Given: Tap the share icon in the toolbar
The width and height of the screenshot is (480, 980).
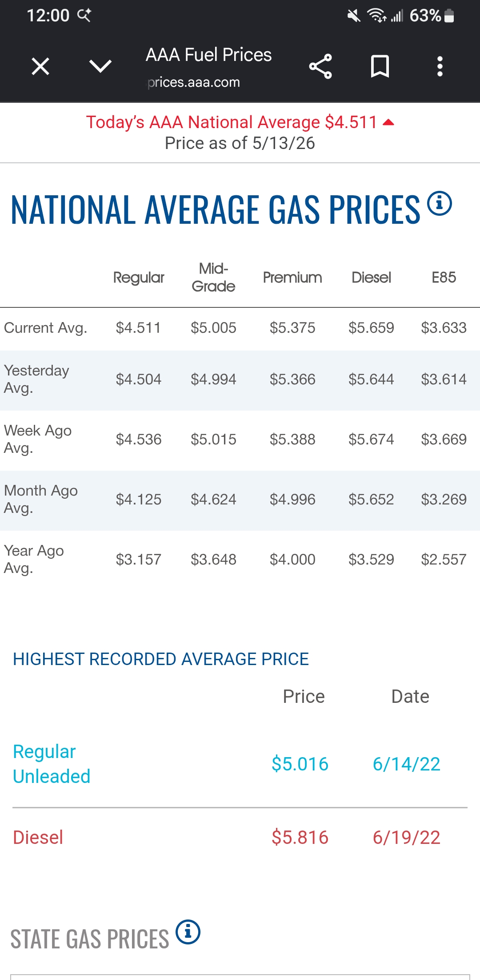Looking at the screenshot, I should click(x=320, y=67).
